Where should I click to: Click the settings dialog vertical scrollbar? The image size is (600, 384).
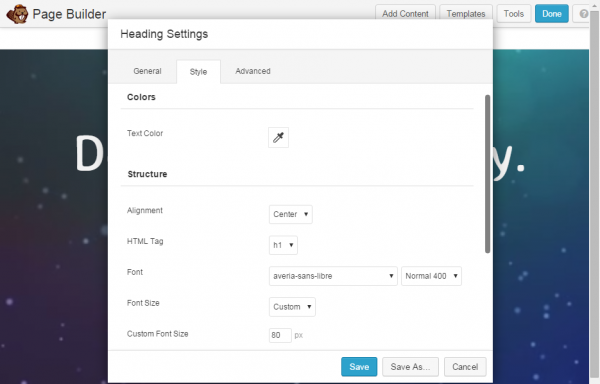[488, 174]
